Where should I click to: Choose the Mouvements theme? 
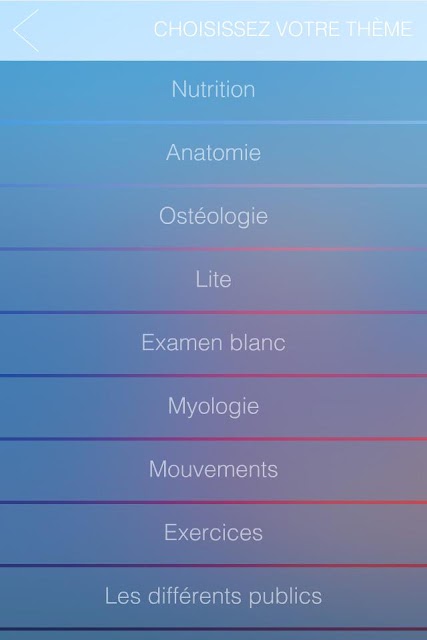[x=214, y=471]
